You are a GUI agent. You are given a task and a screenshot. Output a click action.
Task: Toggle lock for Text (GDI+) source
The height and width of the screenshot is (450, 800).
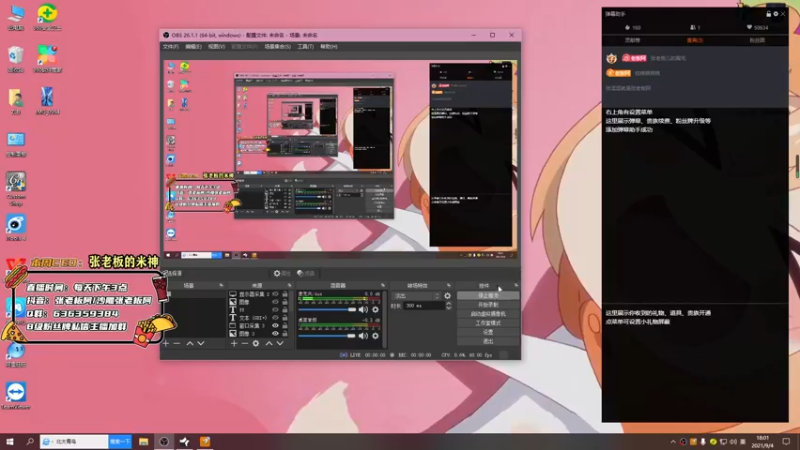pos(285,317)
